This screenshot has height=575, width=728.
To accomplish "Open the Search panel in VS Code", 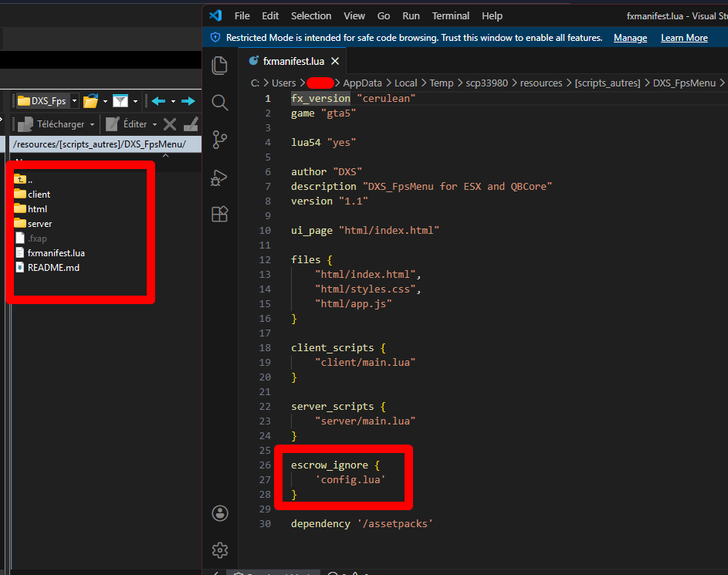I will tap(219, 103).
